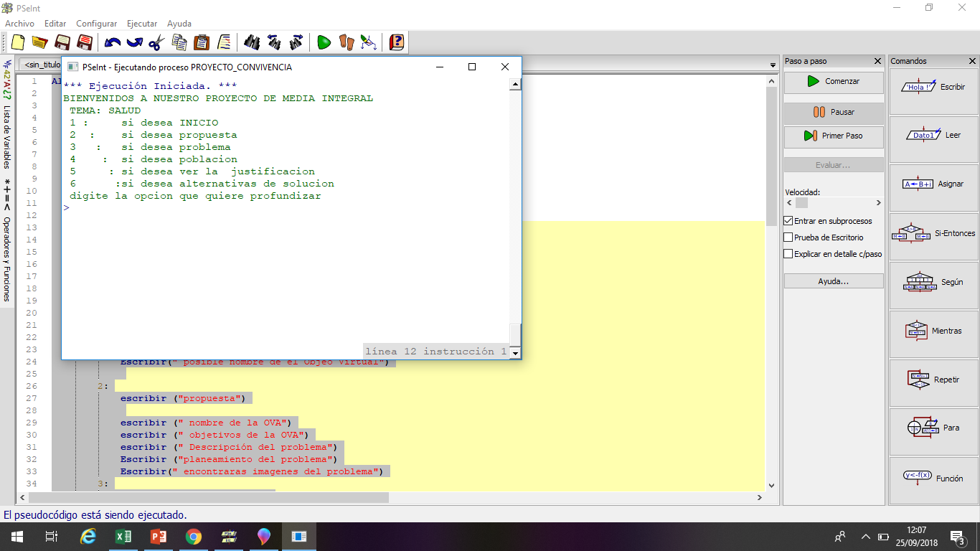Screen dimensions: 980x551
Task: Click the scissors Cut icon
Action: [156, 42]
